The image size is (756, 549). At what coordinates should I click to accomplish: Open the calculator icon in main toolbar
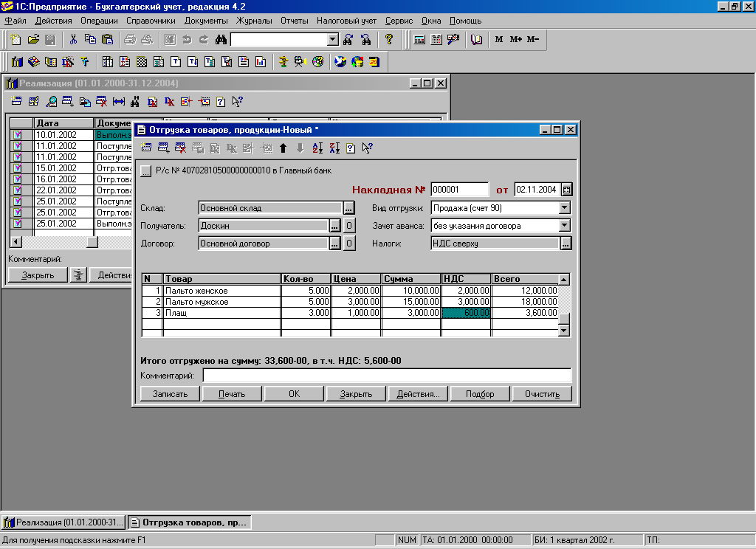click(419, 40)
